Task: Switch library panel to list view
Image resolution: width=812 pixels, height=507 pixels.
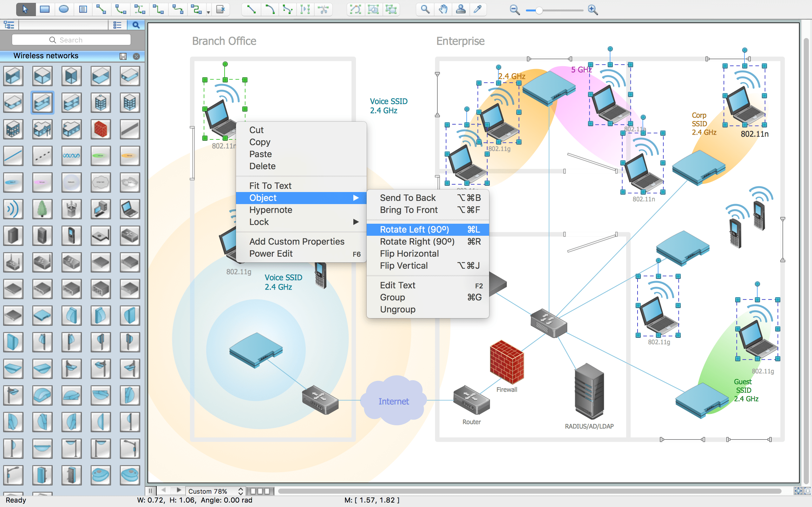Action: tap(117, 25)
